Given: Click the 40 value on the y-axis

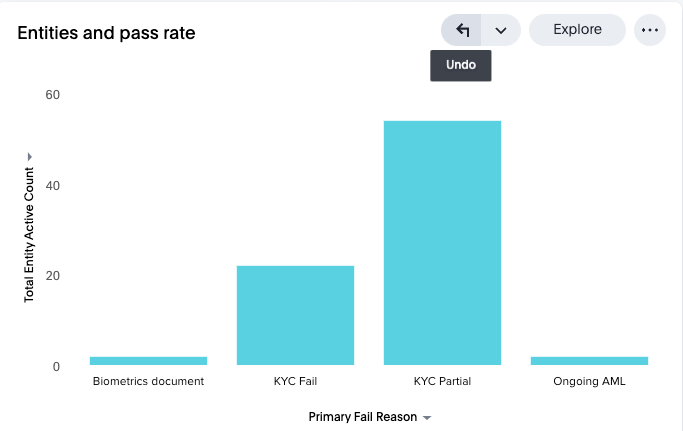Looking at the screenshot, I should tap(52, 186).
